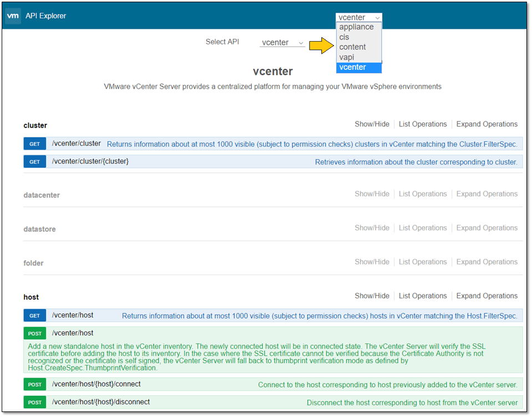This screenshot has width=532, height=417.
Task: Open the GET /vcenter/host path link
Action: [x=73, y=316]
